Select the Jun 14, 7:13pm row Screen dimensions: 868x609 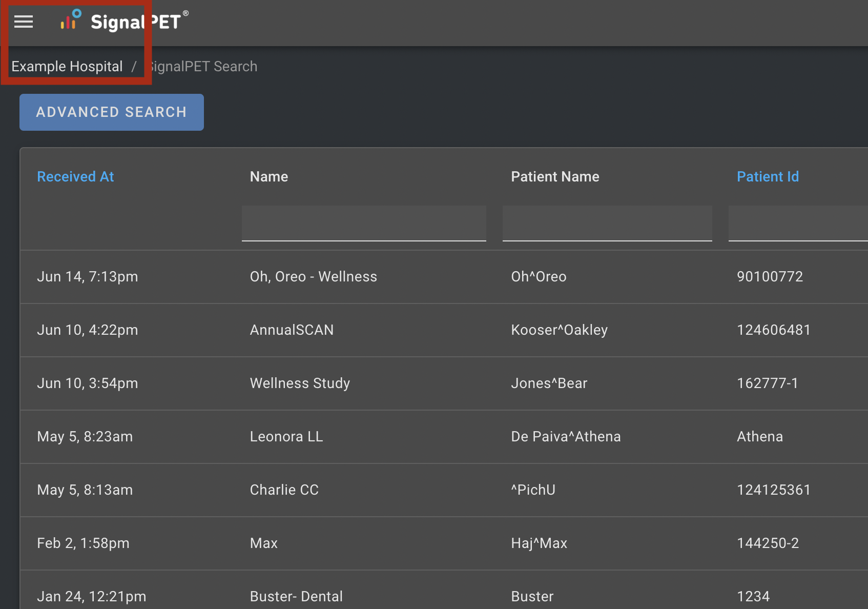pos(444,277)
